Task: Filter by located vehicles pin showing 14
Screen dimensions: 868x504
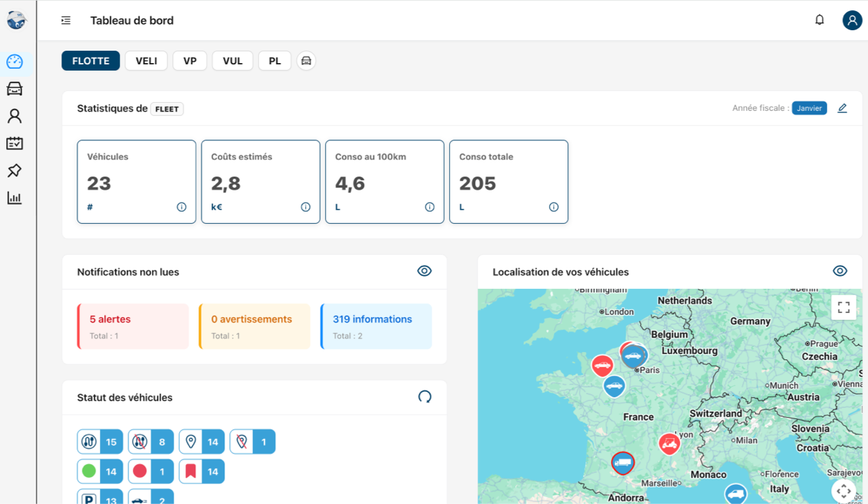Action: (201, 442)
